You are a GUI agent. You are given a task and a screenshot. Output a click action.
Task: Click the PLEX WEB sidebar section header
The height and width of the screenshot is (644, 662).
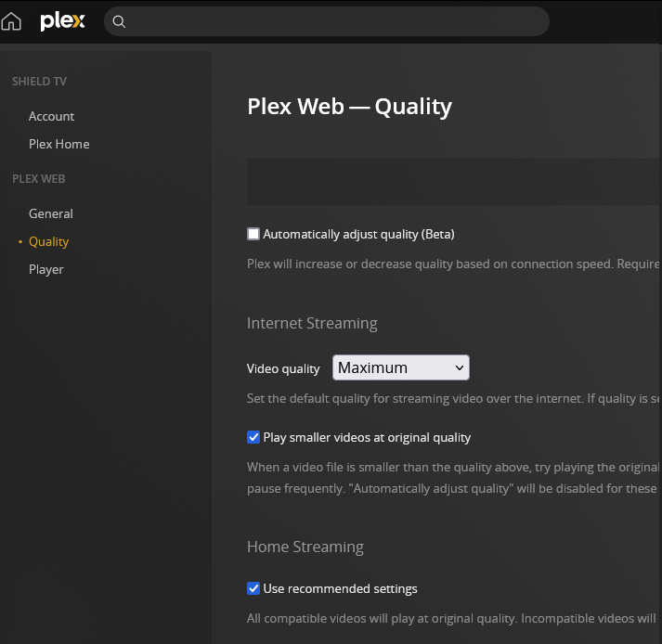(x=38, y=179)
